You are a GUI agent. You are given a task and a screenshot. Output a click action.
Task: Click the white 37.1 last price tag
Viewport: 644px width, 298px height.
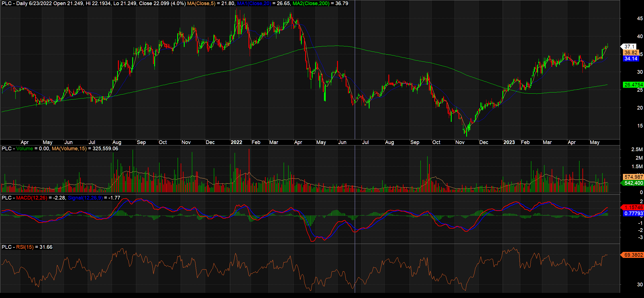point(629,46)
